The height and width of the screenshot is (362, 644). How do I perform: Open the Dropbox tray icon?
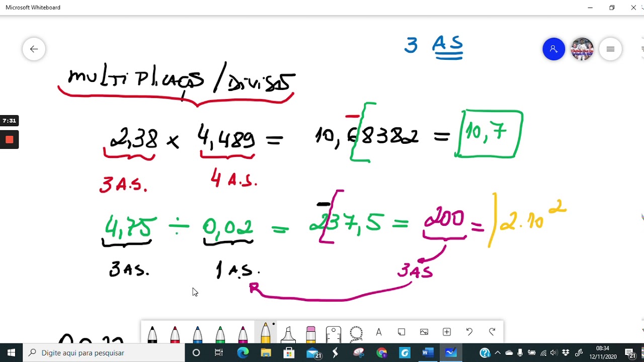pyautogui.click(x=566, y=352)
